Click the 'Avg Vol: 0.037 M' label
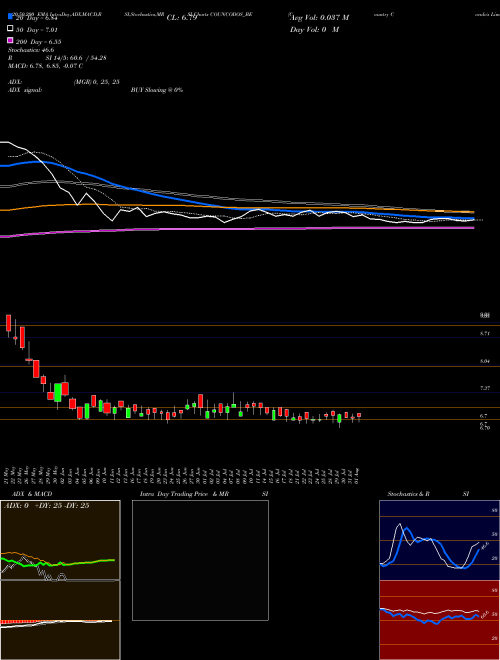This screenshot has width=500, height=660. click(x=319, y=18)
